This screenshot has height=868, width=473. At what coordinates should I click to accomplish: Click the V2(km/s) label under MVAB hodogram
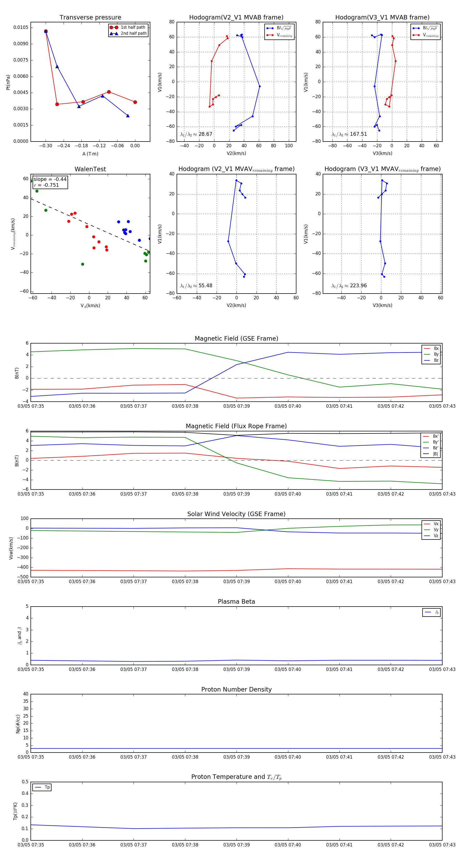(236, 154)
